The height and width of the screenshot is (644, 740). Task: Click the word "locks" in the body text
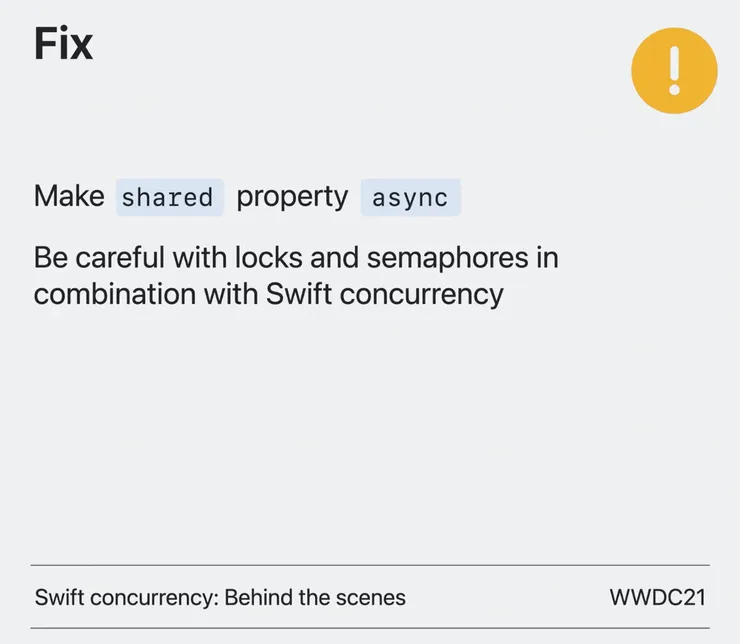point(262,258)
